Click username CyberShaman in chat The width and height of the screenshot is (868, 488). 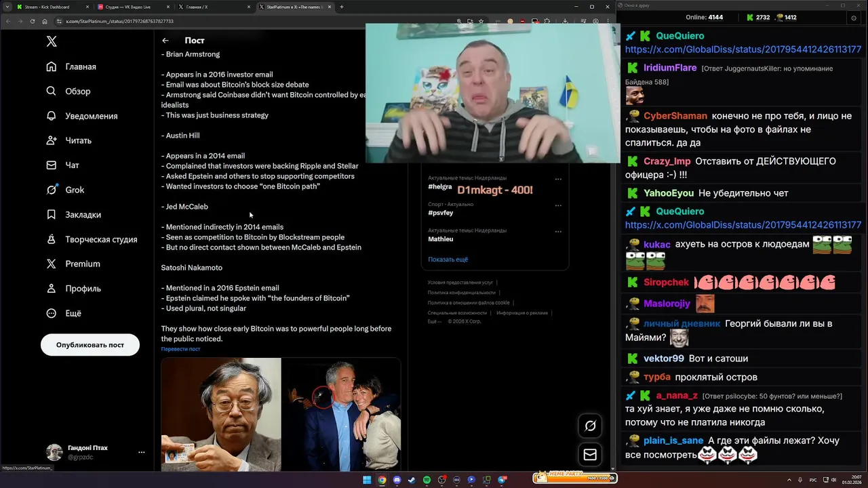coord(675,116)
